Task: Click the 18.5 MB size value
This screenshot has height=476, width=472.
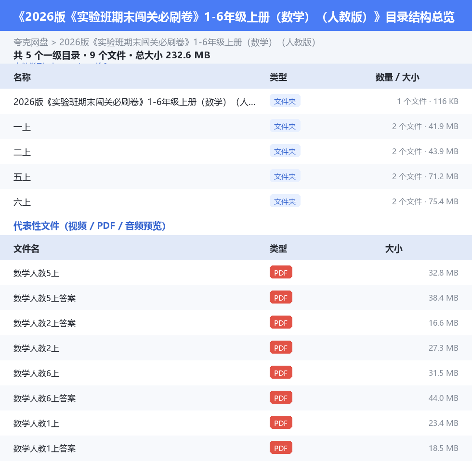Action: click(444, 448)
